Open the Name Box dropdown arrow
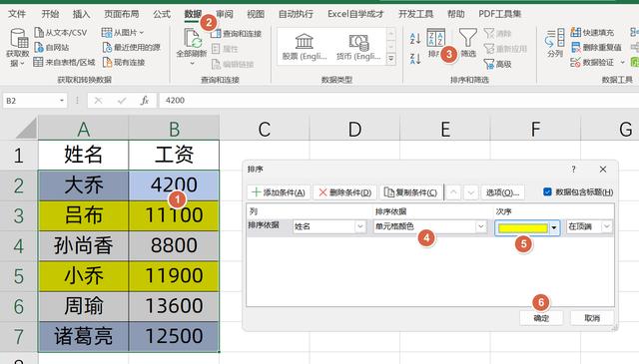This screenshot has height=364, width=639. (62, 101)
